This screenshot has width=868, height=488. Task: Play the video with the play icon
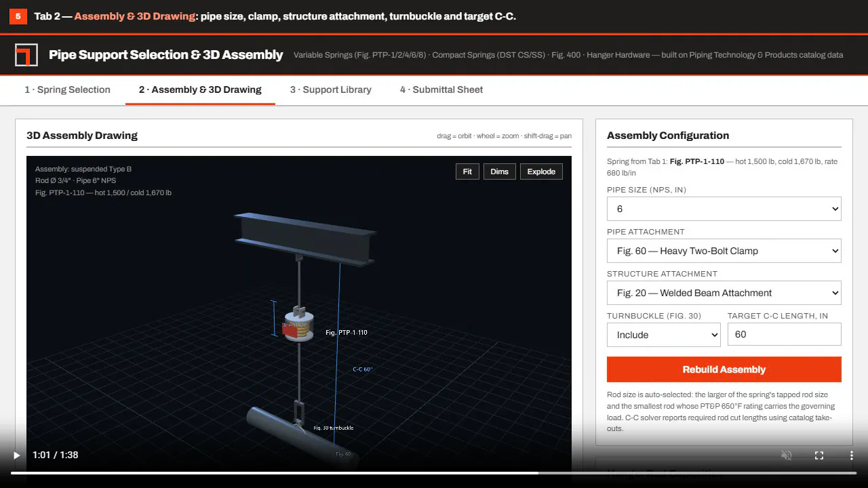tap(17, 455)
